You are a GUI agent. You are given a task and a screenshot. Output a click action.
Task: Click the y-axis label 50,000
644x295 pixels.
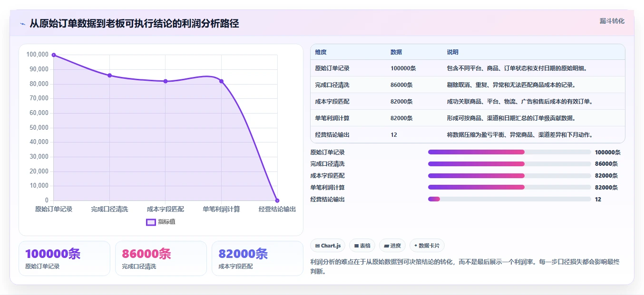tap(39, 127)
